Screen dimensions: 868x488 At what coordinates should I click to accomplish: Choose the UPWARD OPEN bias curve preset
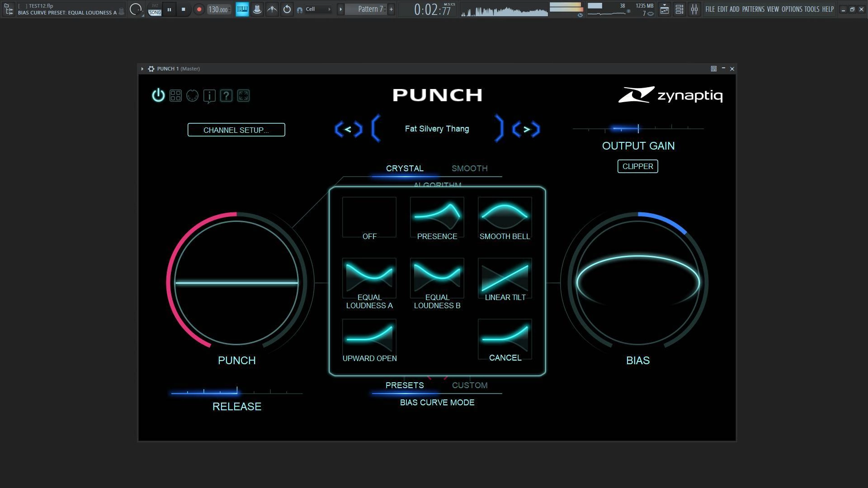369,340
